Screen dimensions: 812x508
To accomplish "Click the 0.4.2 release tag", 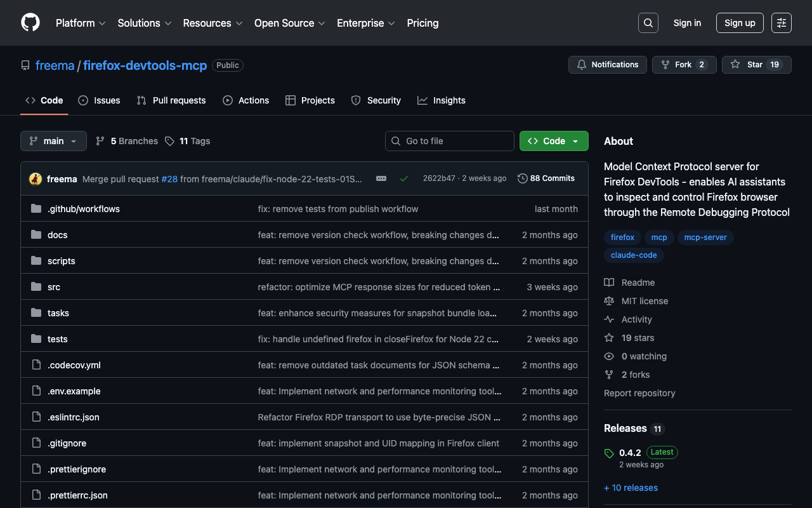I will [630, 453].
